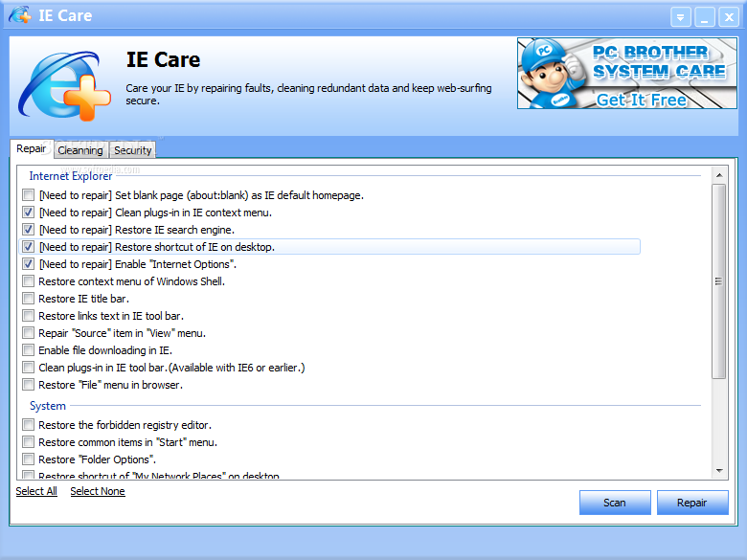Check Clean plugs-in in IE tool bar

coord(28,368)
